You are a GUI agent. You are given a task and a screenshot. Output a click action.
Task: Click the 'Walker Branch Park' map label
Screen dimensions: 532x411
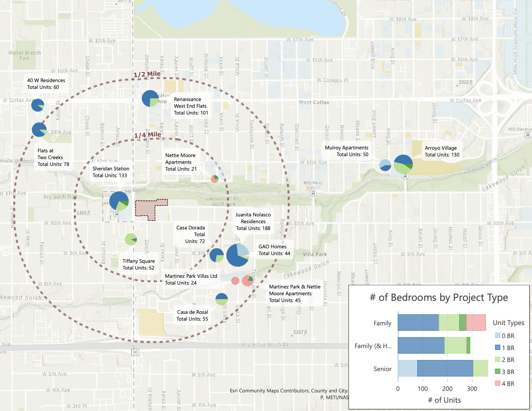pyautogui.click(x=24, y=55)
